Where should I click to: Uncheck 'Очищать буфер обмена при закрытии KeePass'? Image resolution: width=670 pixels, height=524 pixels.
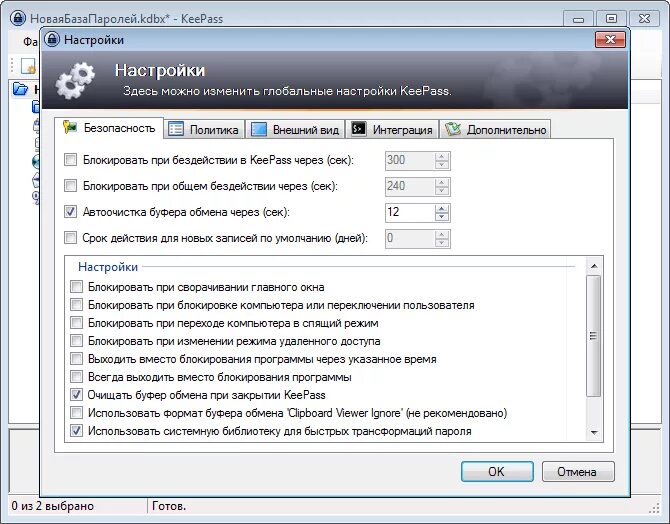(x=76, y=394)
